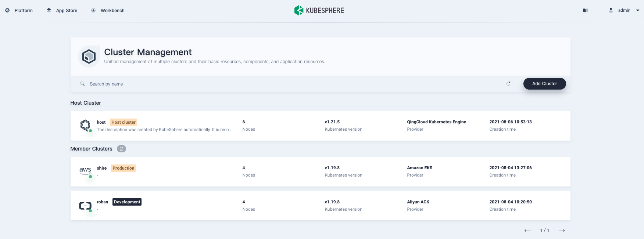Go to the previous page arrow
Image resolution: width=644 pixels, height=239 pixels.
[527, 231]
